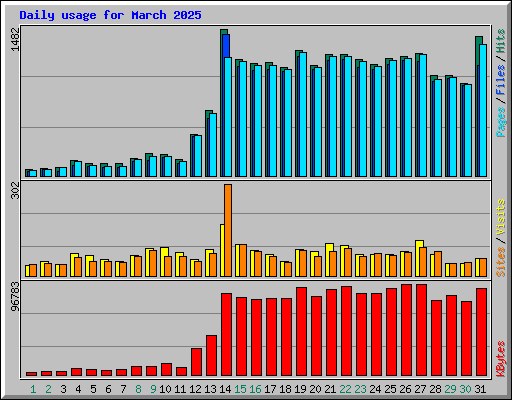This screenshot has height=400, width=512.
Task: Click day label 14 on x-axis
Action: [225, 389]
